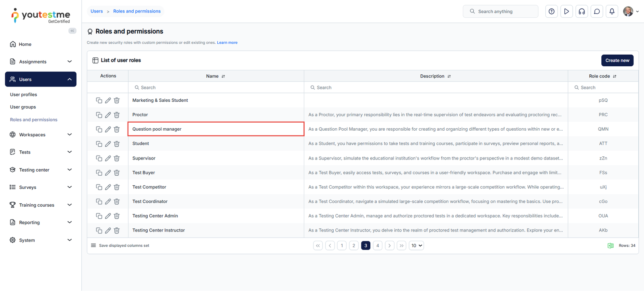Click the Description column search field
Screen dimensions: 644x291
[436, 88]
